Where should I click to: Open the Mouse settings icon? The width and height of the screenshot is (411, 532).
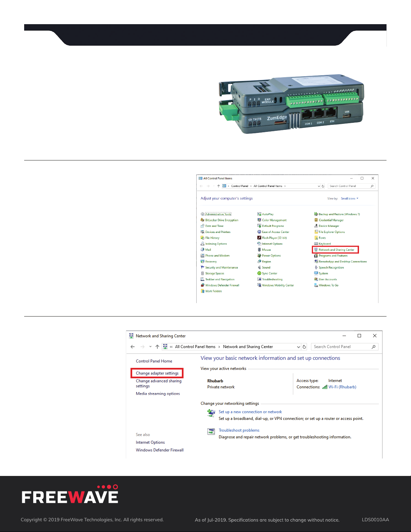[259, 250]
